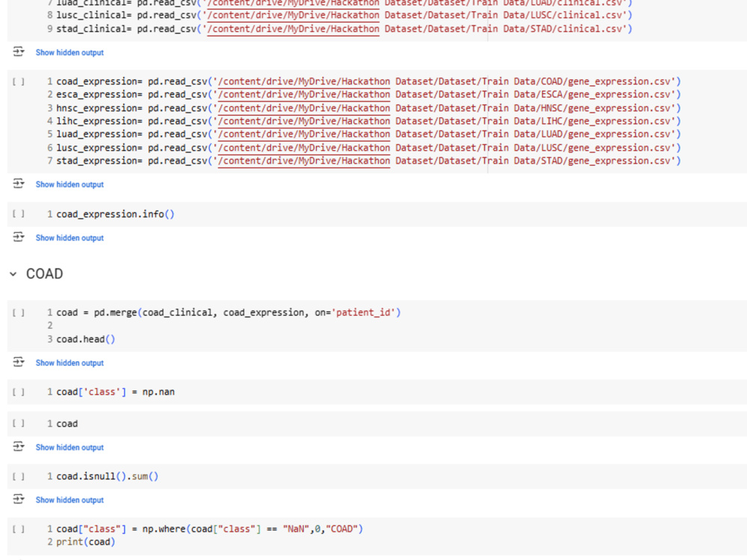
Task: Click the output icon under coad_expression.info()
Action: [19, 237]
